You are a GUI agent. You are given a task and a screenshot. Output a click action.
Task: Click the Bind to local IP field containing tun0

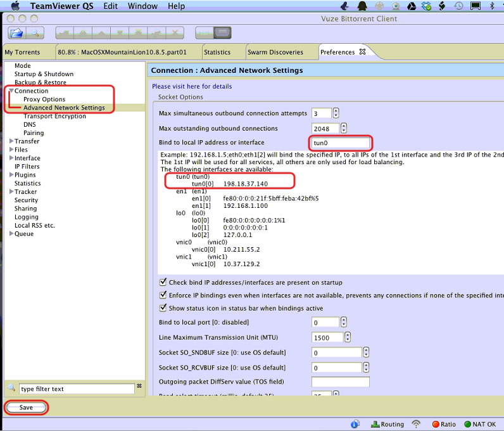(x=341, y=143)
